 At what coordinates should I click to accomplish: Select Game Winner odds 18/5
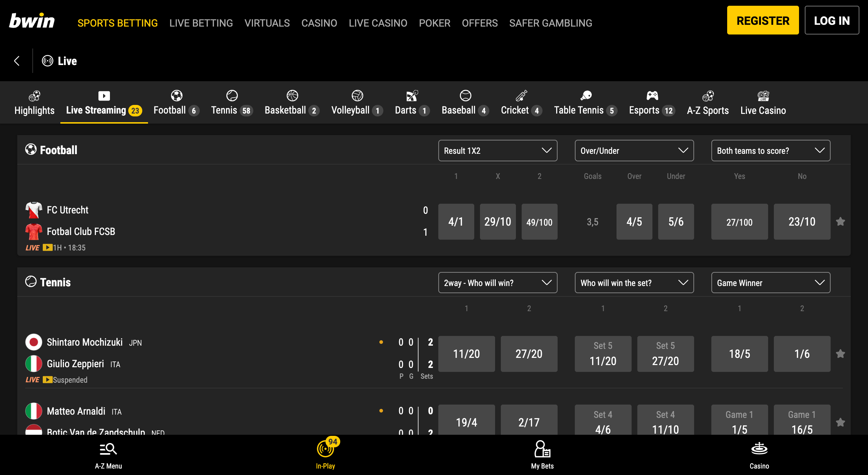pos(739,354)
